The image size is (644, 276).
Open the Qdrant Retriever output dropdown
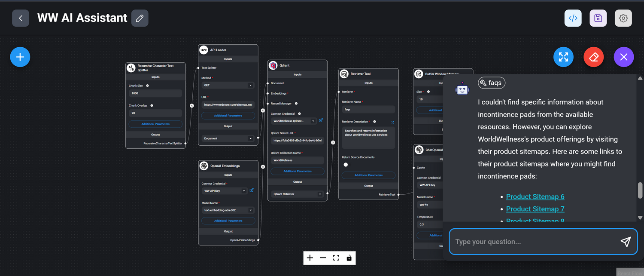[297, 194]
